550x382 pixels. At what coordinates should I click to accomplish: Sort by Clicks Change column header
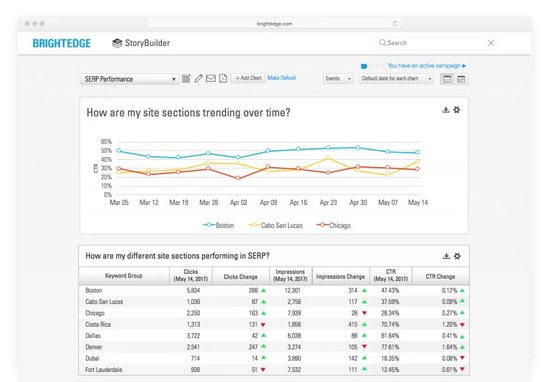pyautogui.click(x=241, y=276)
